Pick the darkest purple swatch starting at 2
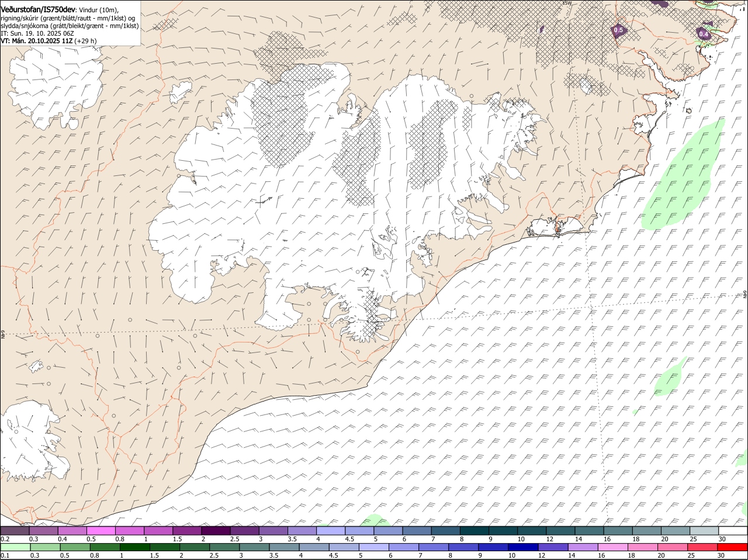Viewport: 748px width, 560px height. (x=216, y=531)
